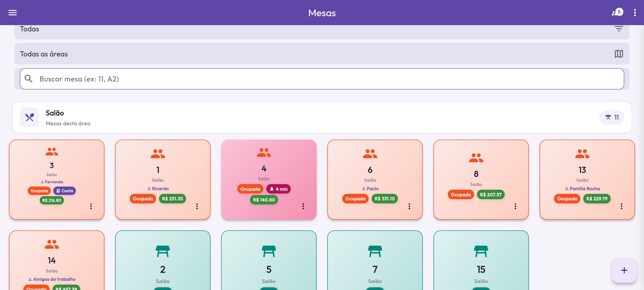Click the Conta badge on table 3
Viewport: 644px width, 290px height.
coord(65,191)
